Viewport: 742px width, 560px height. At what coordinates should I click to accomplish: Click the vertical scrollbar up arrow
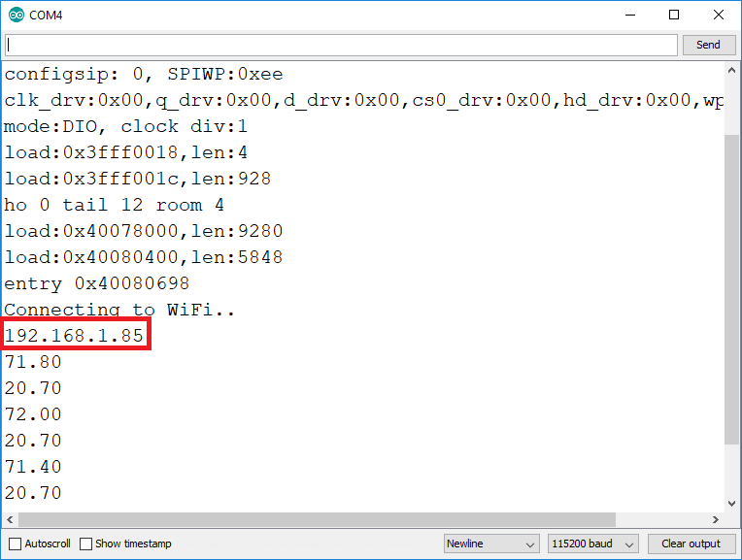(732, 71)
